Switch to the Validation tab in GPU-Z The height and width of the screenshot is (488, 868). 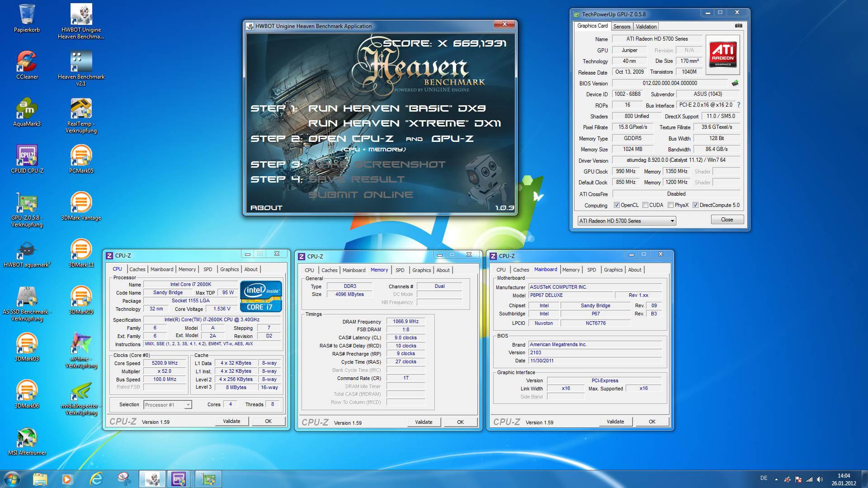point(646,27)
